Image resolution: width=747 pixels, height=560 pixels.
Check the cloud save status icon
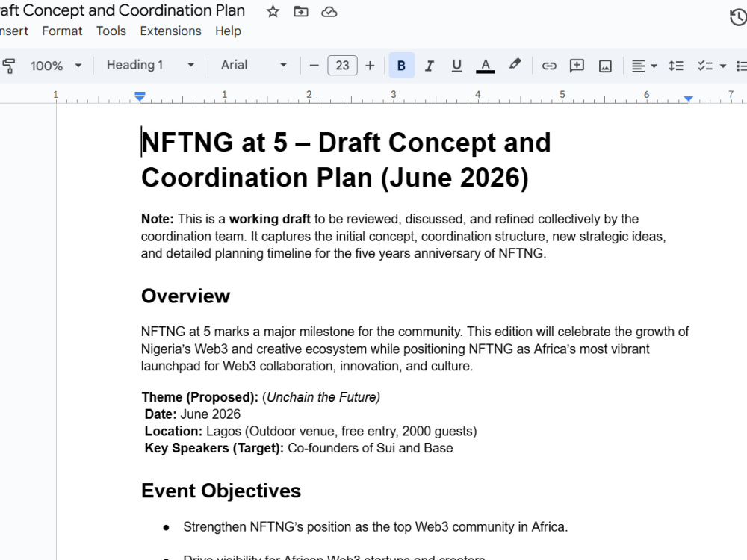(329, 11)
